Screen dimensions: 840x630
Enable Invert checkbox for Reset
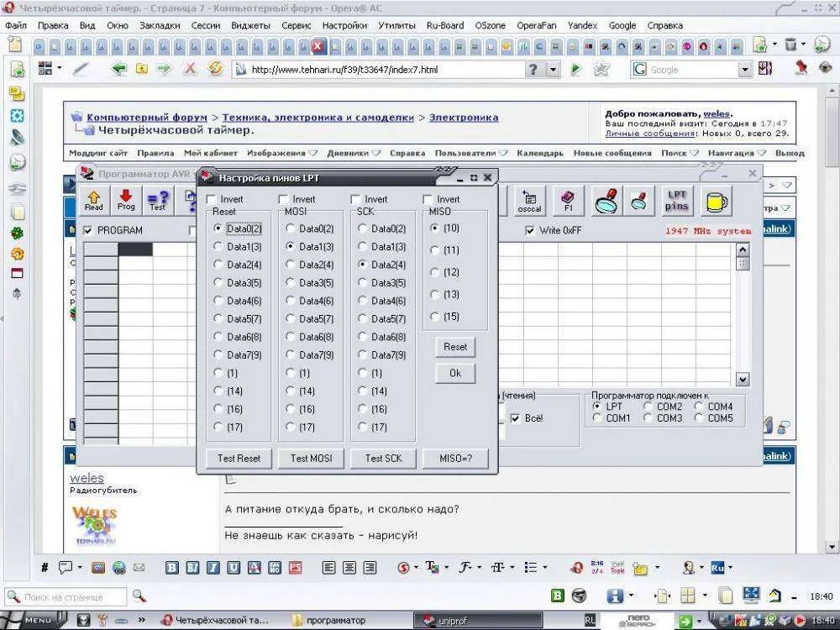click(x=212, y=199)
